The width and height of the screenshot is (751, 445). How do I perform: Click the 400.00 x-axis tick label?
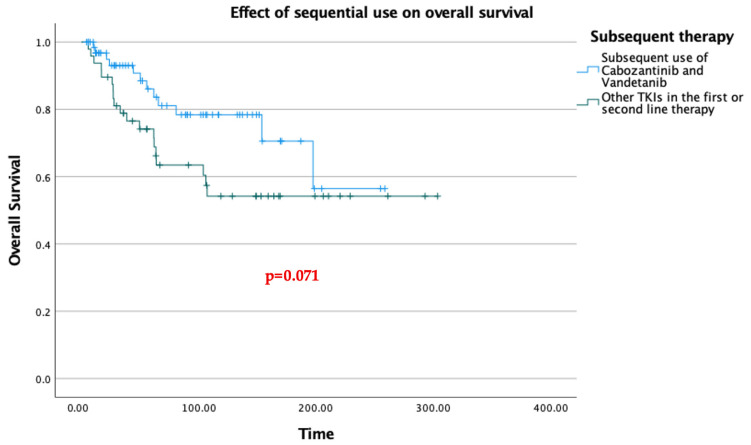551,409
